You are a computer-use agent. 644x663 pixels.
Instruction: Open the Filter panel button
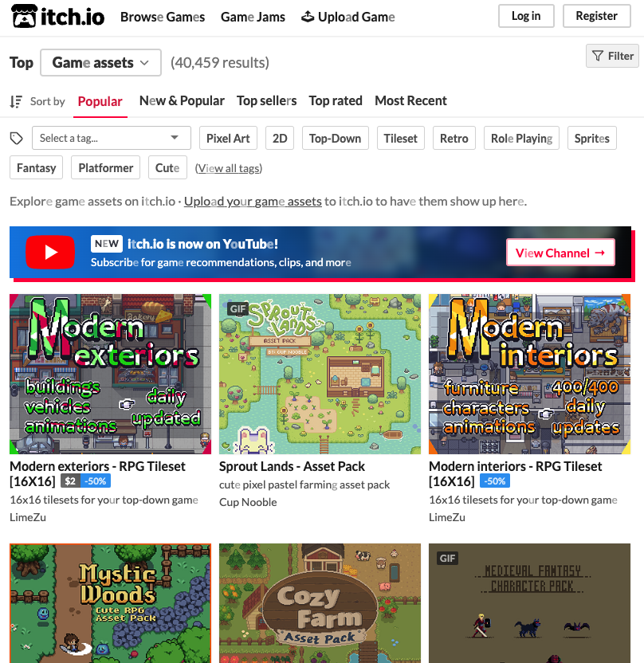pyautogui.click(x=612, y=56)
